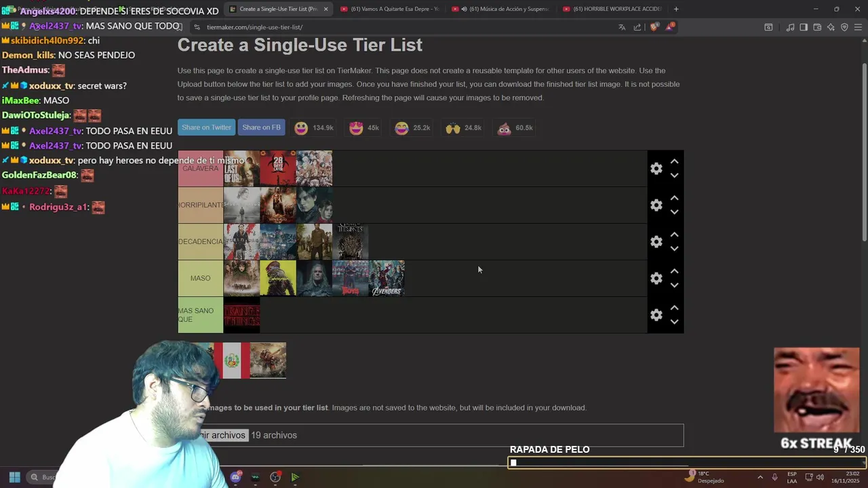Open settings gear for DECADENCIA tier
This screenshot has width=868, height=488.
pyautogui.click(x=656, y=242)
